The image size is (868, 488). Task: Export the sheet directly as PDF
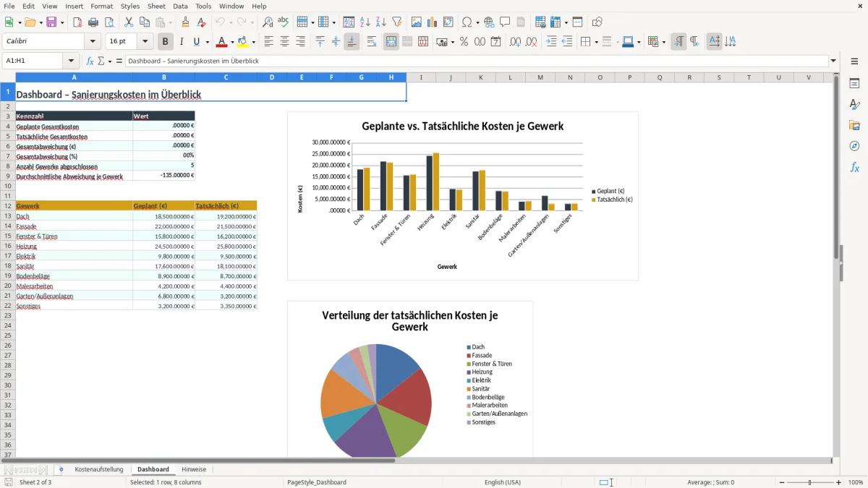click(77, 22)
